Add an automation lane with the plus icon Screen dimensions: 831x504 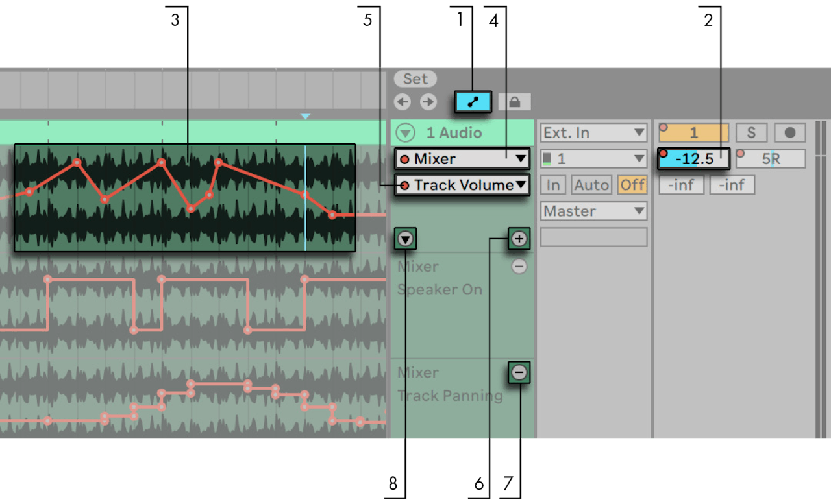point(519,238)
